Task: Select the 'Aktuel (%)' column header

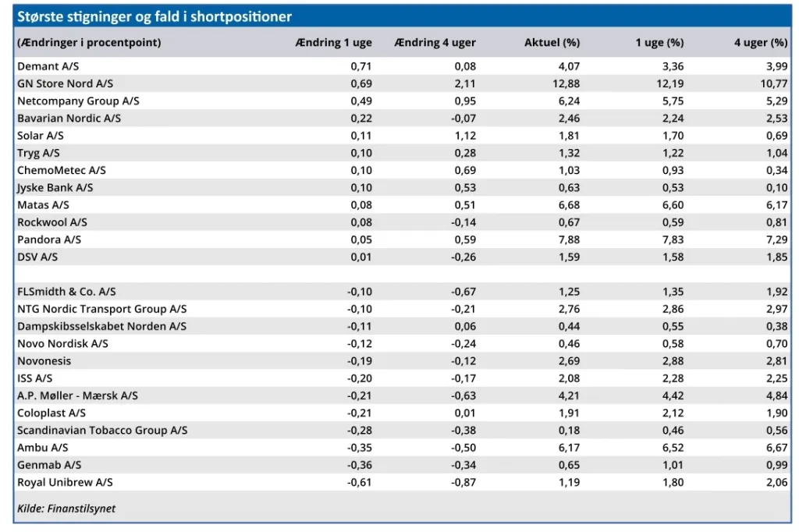Action: 552,43
